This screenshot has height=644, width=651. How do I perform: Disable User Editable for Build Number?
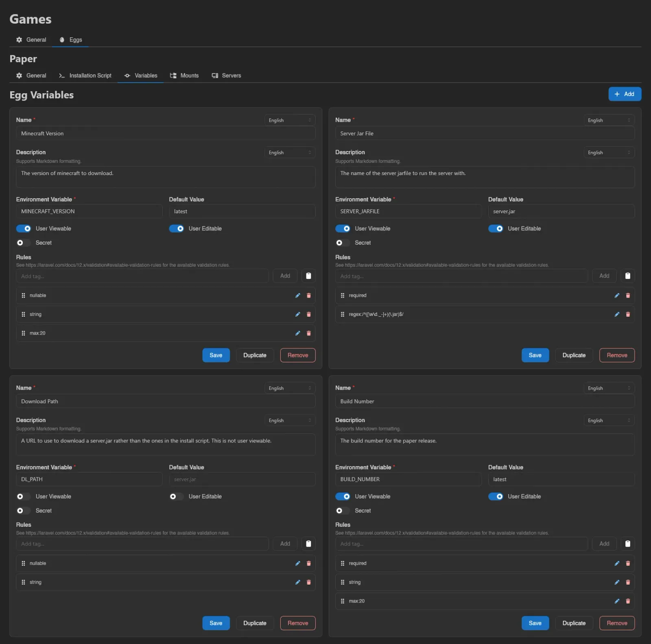pos(496,497)
